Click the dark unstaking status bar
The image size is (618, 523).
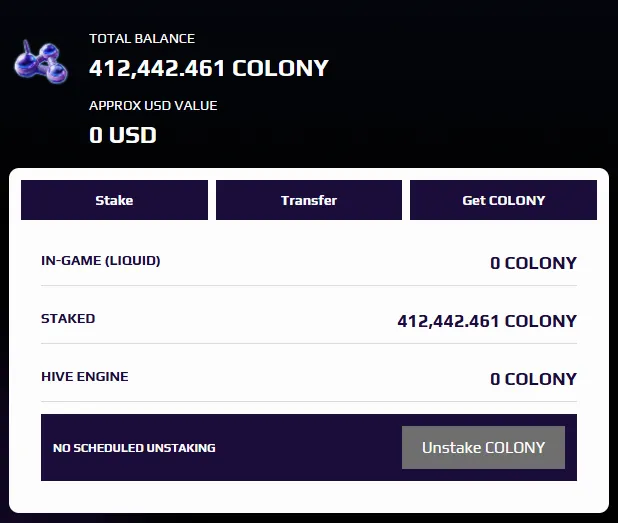(309, 447)
